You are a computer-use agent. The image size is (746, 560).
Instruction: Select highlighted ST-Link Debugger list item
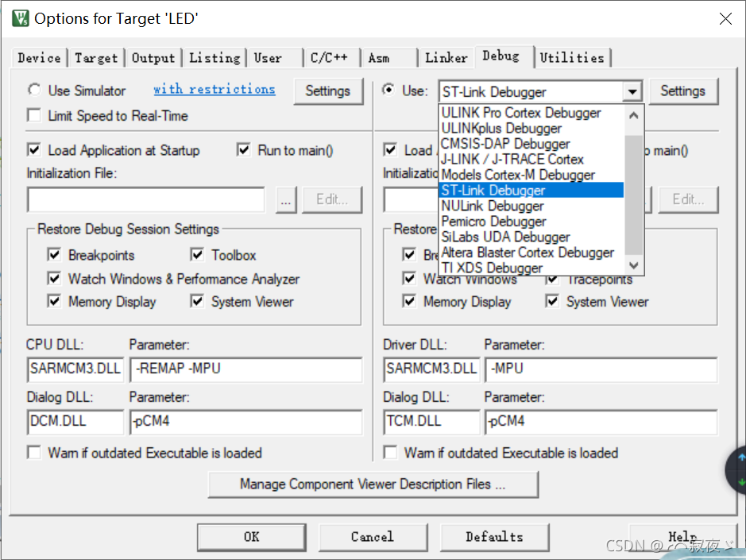531,191
